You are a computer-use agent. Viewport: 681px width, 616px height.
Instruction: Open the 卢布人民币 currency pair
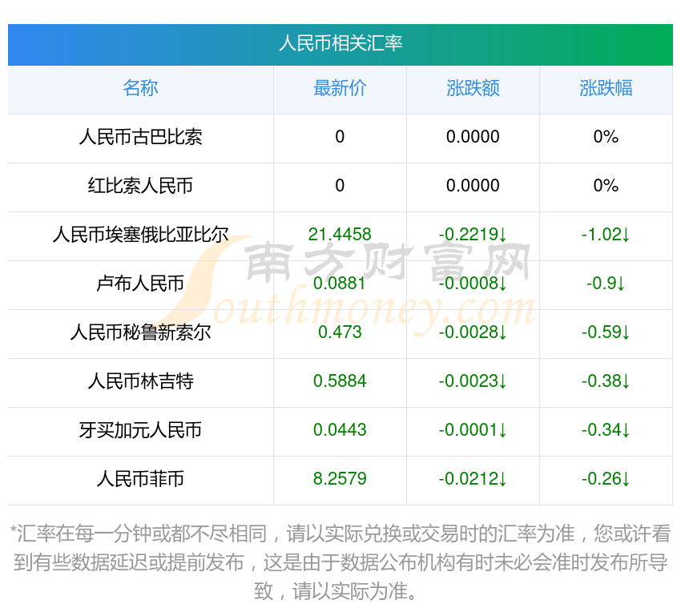pos(140,284)
